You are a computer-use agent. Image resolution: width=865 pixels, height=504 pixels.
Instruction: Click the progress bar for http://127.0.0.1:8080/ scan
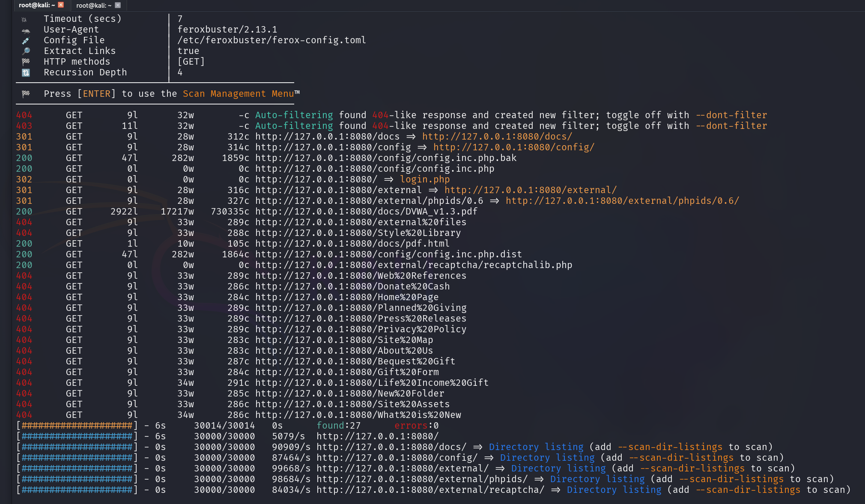click(x=77, y=436)
